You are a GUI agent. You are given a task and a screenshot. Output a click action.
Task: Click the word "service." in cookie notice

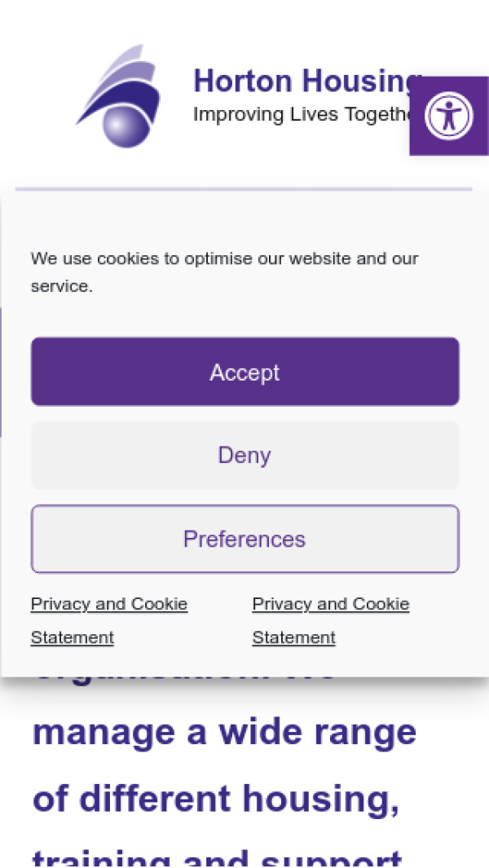pos(62,287)
